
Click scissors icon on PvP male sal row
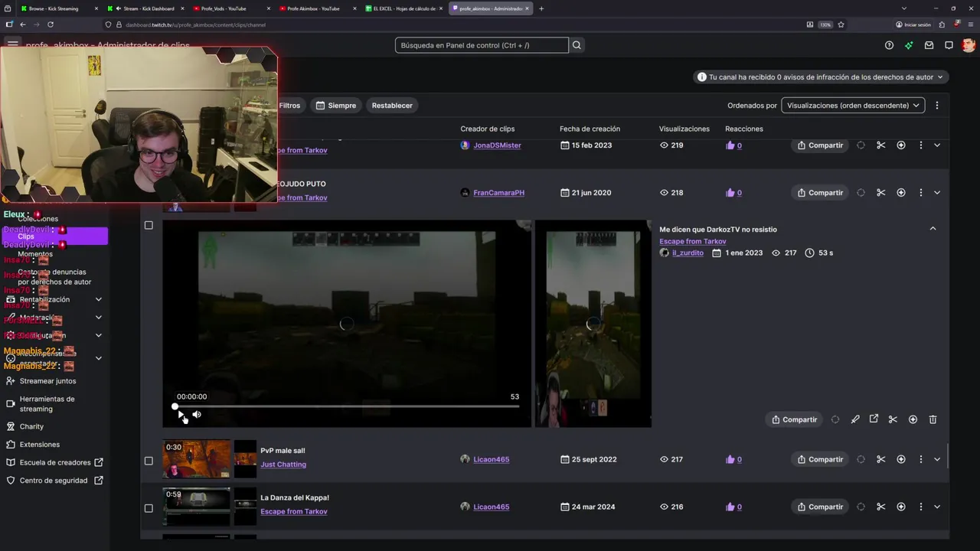coord(880,459)
